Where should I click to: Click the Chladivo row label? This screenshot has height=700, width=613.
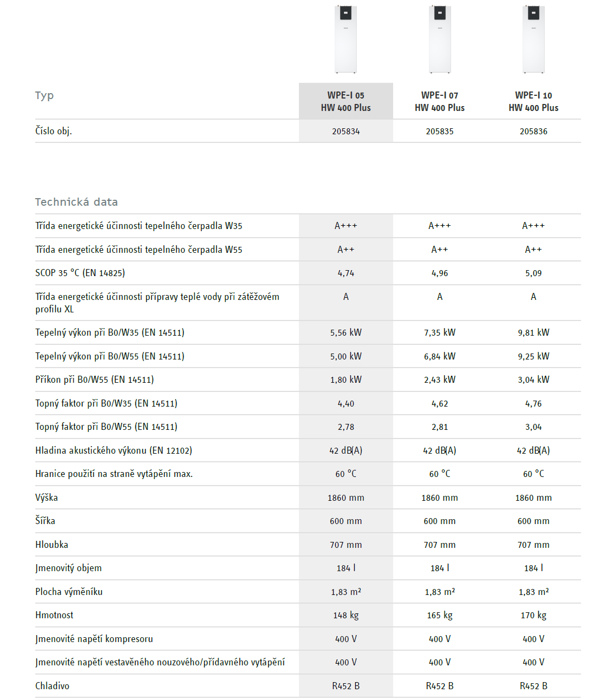pyautogui.click(x=53, y=686)
